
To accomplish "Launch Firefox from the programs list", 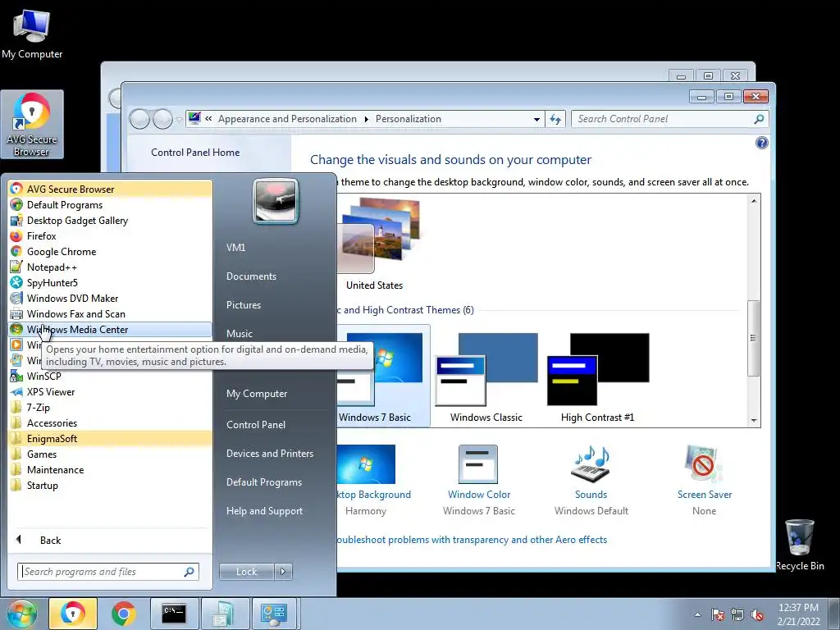I will pos(110,235).
